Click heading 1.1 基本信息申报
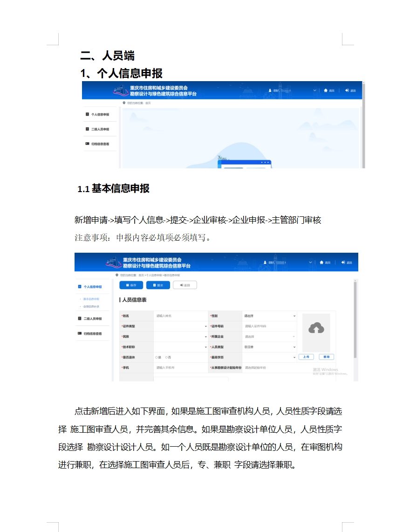 point(114,188)
